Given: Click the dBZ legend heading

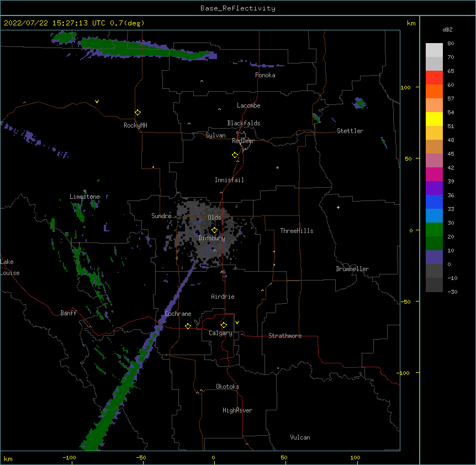Looking at the screenshot, I should click(x=447, y=29).
